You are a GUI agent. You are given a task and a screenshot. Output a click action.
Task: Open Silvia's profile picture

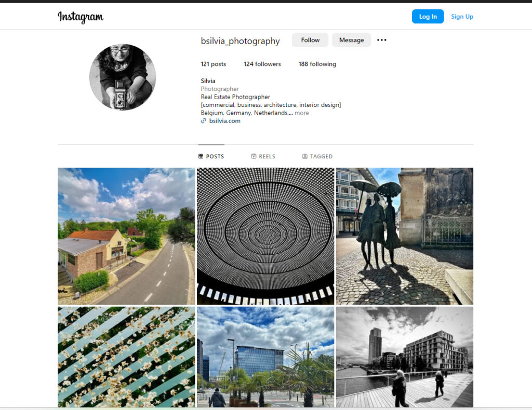pyautogui.click(x=123, y=77)
